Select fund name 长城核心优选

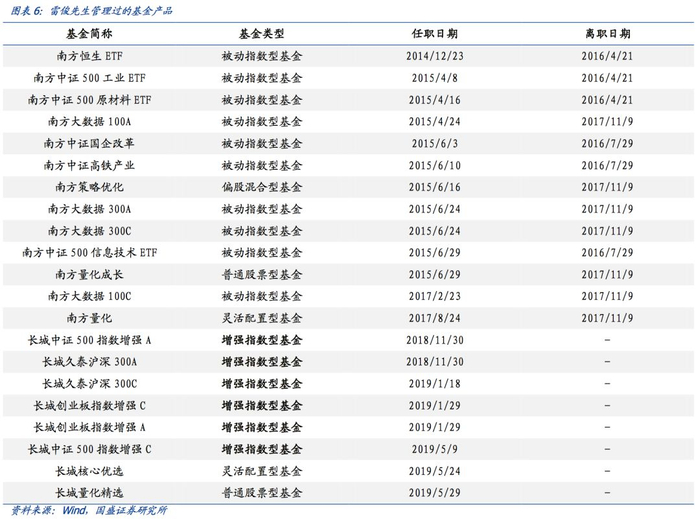coord(89,471)
